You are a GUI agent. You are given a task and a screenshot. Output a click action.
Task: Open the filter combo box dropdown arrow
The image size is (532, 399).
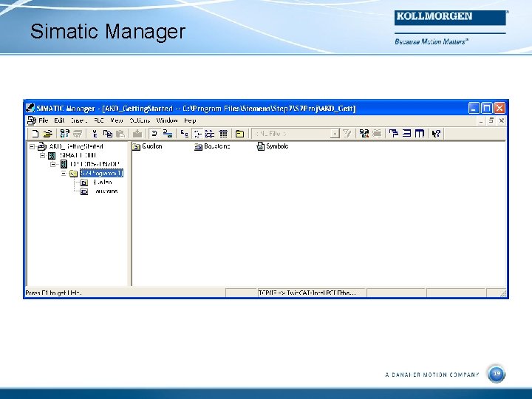click(x=335, y=134)
